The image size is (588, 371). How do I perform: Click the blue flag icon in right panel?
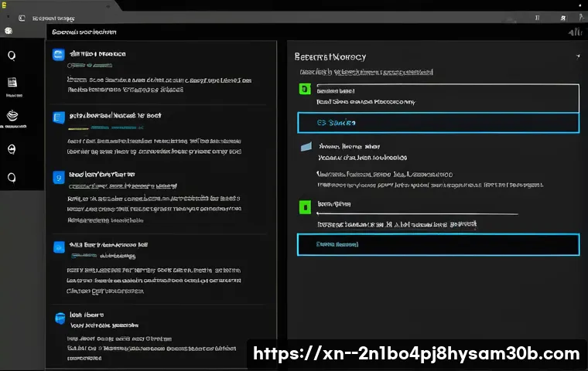pos(306,146)
